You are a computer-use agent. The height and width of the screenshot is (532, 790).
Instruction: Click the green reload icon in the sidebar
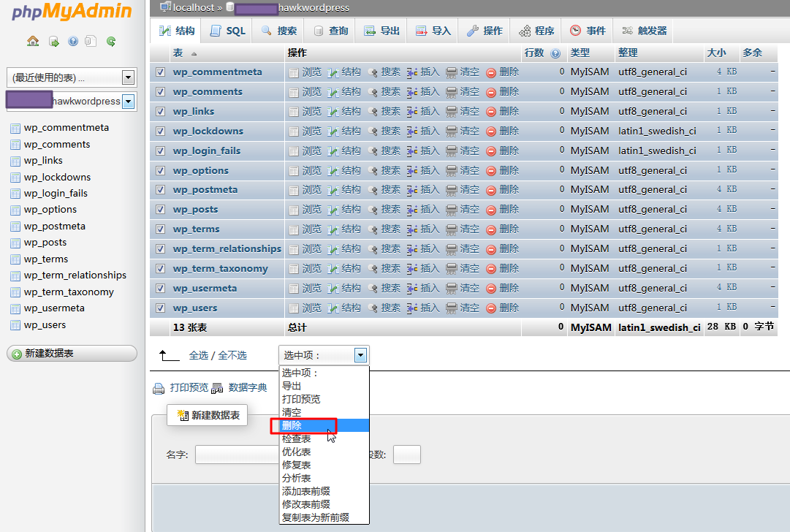point(111,42)
